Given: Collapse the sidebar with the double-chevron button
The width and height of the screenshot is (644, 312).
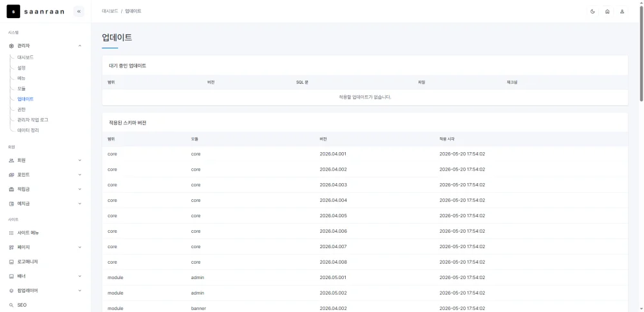Looking at the screenshot, I should (x=79, y=12).
